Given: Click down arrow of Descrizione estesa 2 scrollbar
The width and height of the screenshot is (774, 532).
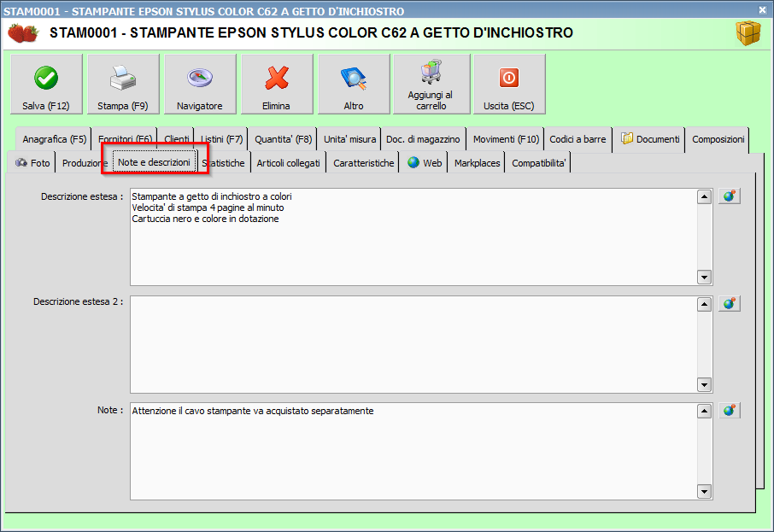Looking at the screenshot, I should (705, 384).
